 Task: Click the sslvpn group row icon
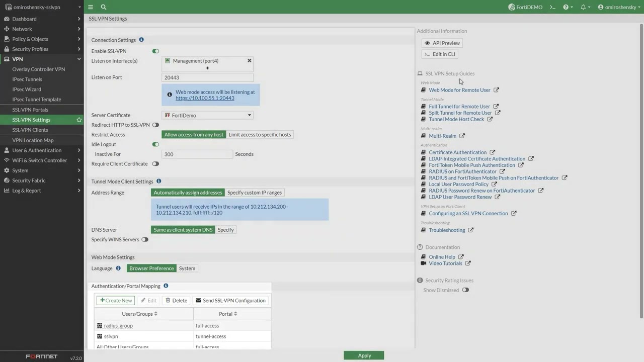pyautogui.click(x=100, y=336)
